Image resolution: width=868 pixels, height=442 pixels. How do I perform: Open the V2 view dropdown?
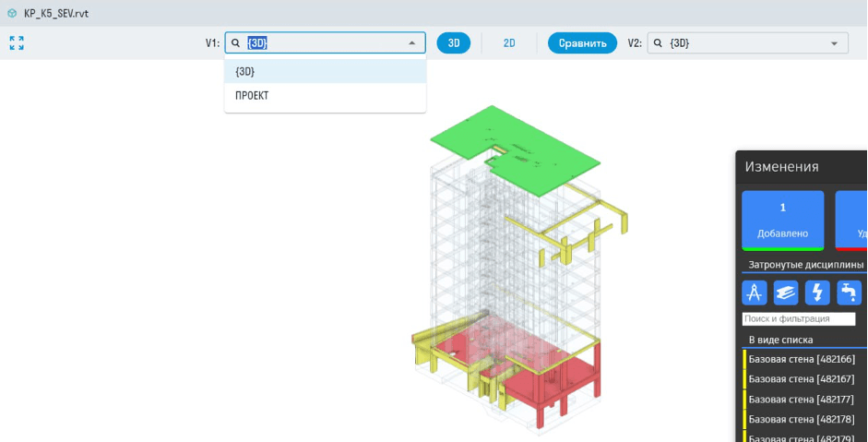pos(834,43)
